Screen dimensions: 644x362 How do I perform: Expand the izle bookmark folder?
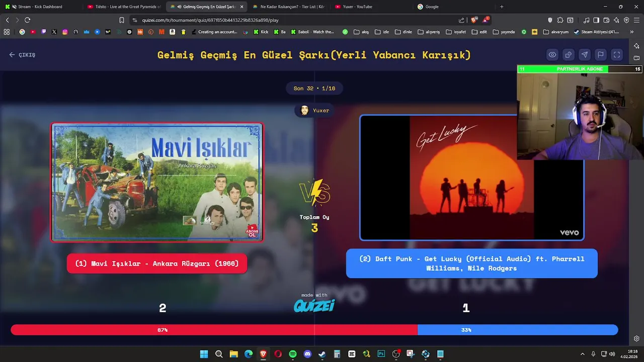click(382, 32)
